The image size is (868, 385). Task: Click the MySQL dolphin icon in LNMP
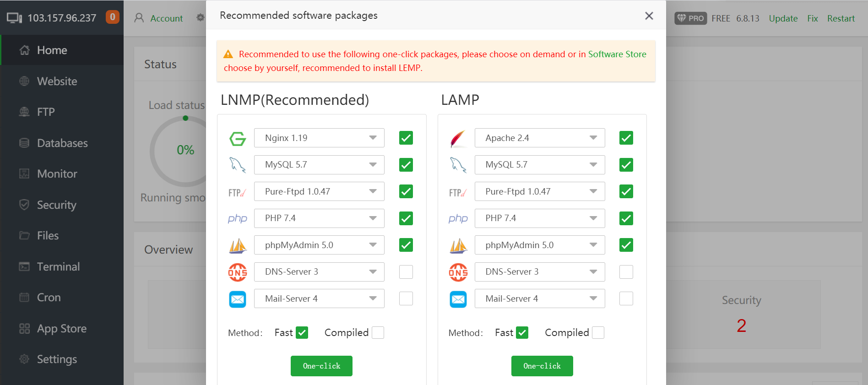[x=238, y=165]
